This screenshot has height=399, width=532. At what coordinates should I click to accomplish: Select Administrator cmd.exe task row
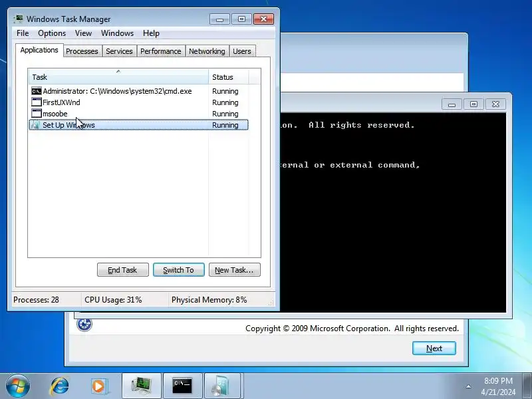(x=138, y=91)
